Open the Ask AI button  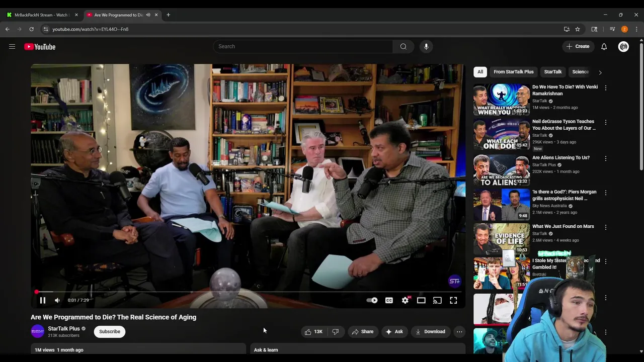tap(394, 331)
